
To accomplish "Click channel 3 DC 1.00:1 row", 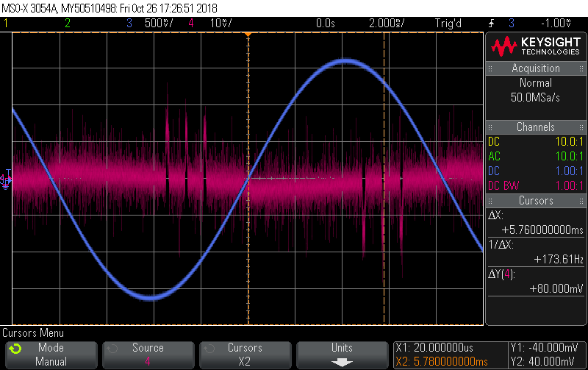I will pos(536,171).
